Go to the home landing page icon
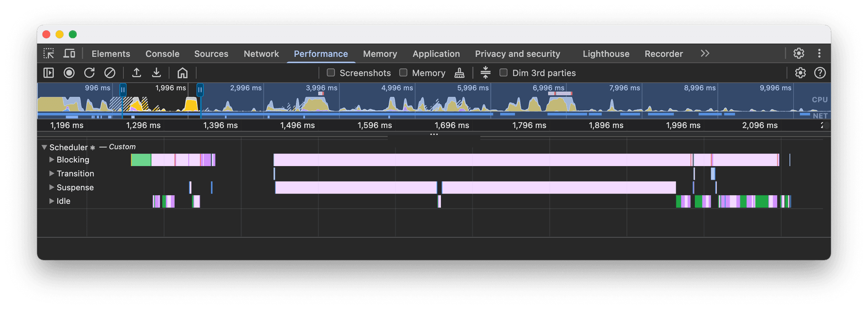This screenshot has width=868, height=309. 182,73
